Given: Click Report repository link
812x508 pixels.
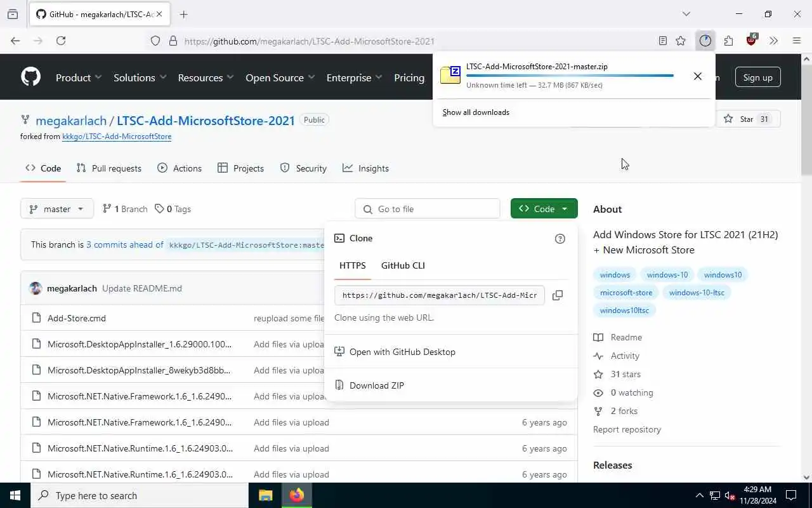Looking at the screenshot, I should pos(627,429).
